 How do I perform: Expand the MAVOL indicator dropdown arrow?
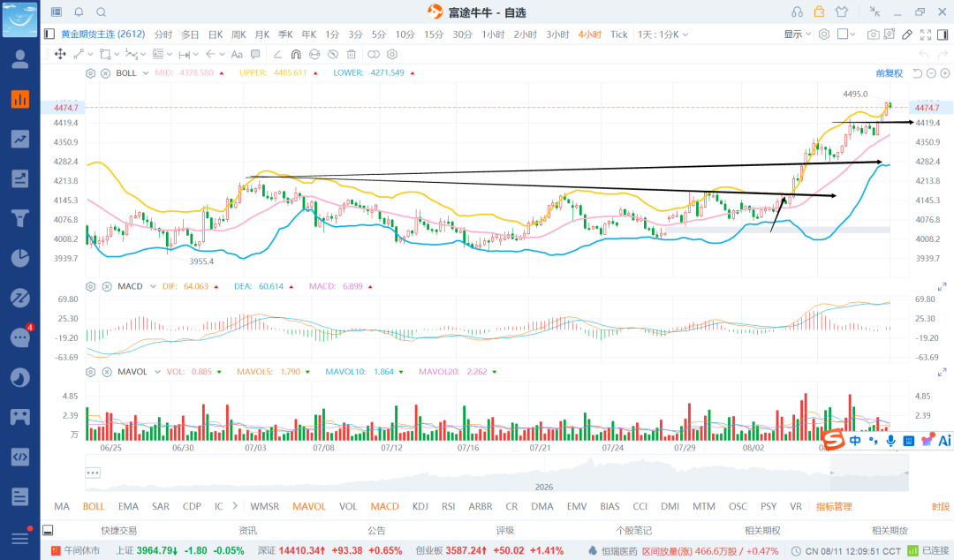[157, 372]
